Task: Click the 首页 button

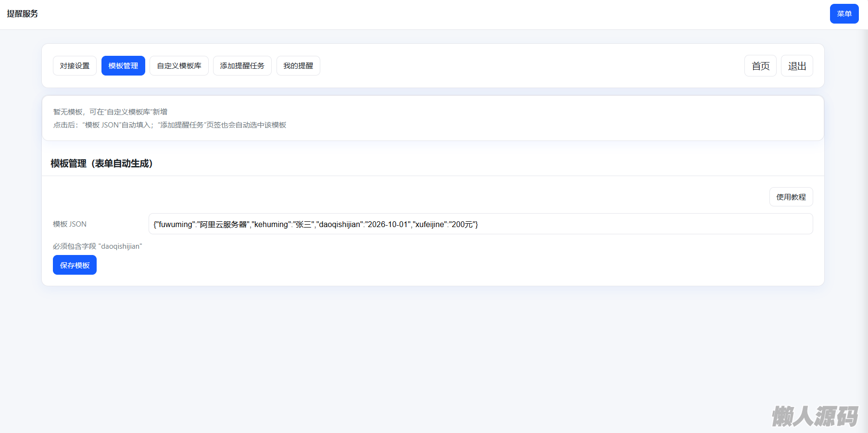Action: coord(760,66)
